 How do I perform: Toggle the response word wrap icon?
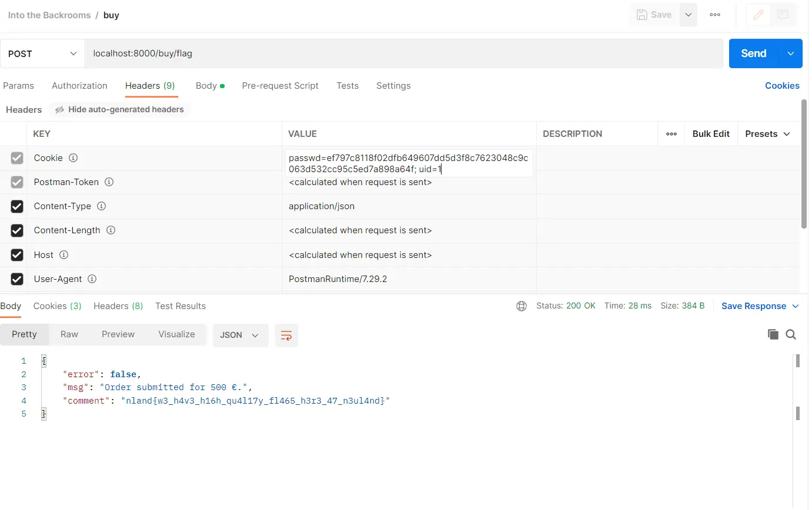286,335
